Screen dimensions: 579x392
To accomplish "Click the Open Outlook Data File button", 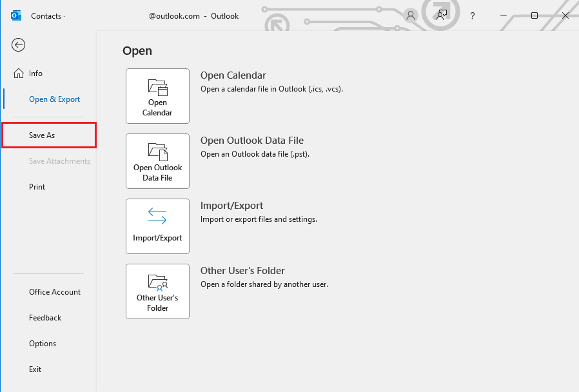I will click(x=158, y=161).
